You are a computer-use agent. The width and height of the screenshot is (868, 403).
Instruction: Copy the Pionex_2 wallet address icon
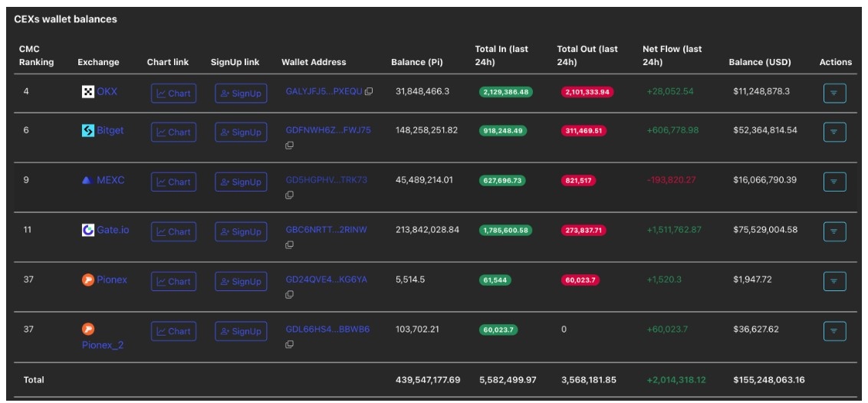click(289, 345)
